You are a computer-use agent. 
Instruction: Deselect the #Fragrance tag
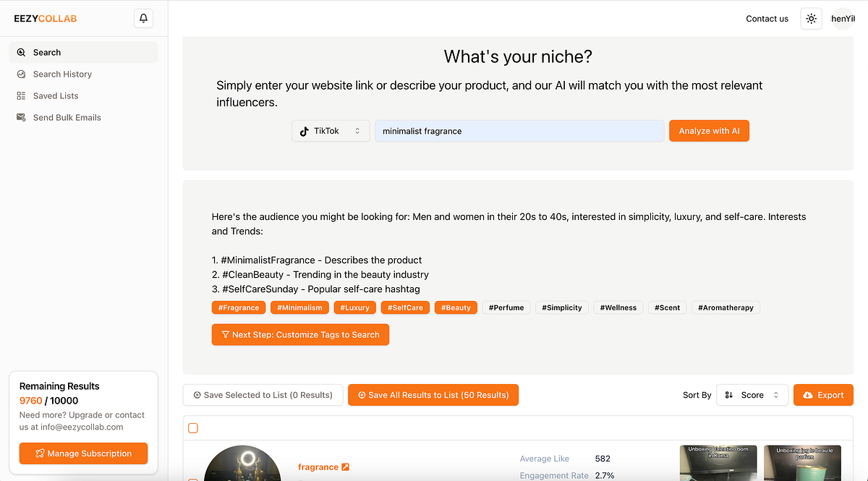pyautogui.click(x=239, y=307)
